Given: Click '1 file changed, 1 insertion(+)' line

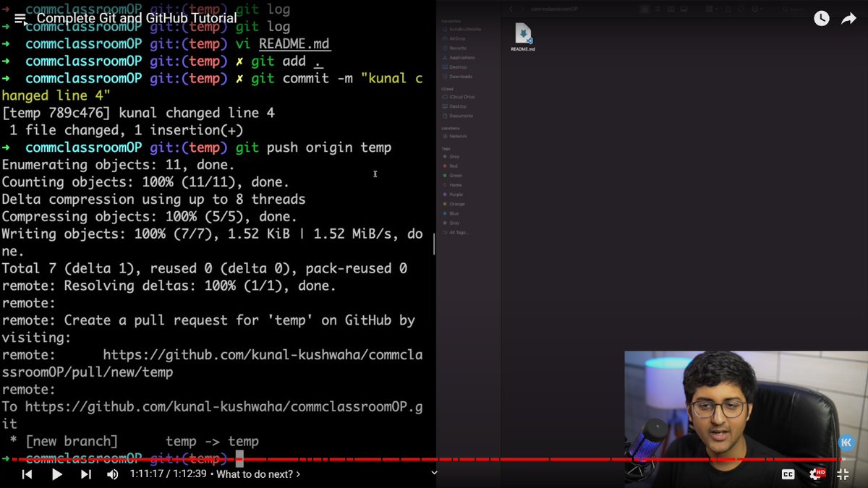Looking at the screenshot, I should point(126,130).
